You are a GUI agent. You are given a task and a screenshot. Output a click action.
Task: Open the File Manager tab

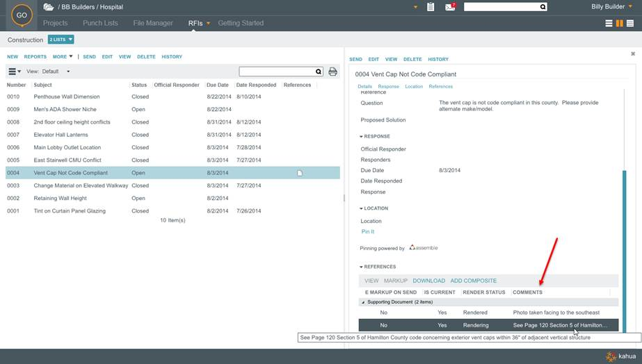click(153, 23)
